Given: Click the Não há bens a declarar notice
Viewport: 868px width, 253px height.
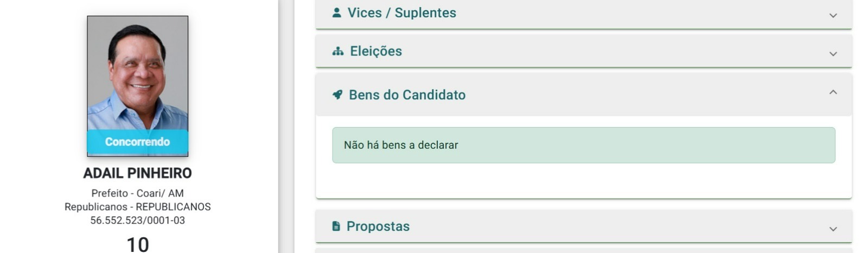Looking at the screenshot, I should 584,145.
